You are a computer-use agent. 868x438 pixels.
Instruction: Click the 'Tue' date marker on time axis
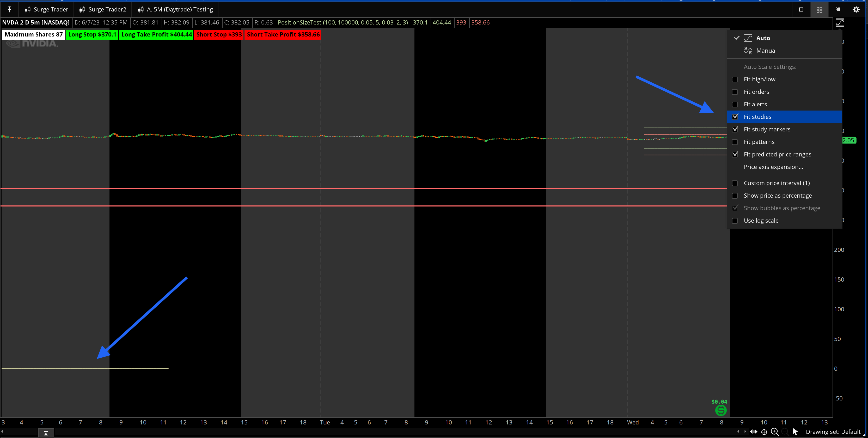pos(325,422)
